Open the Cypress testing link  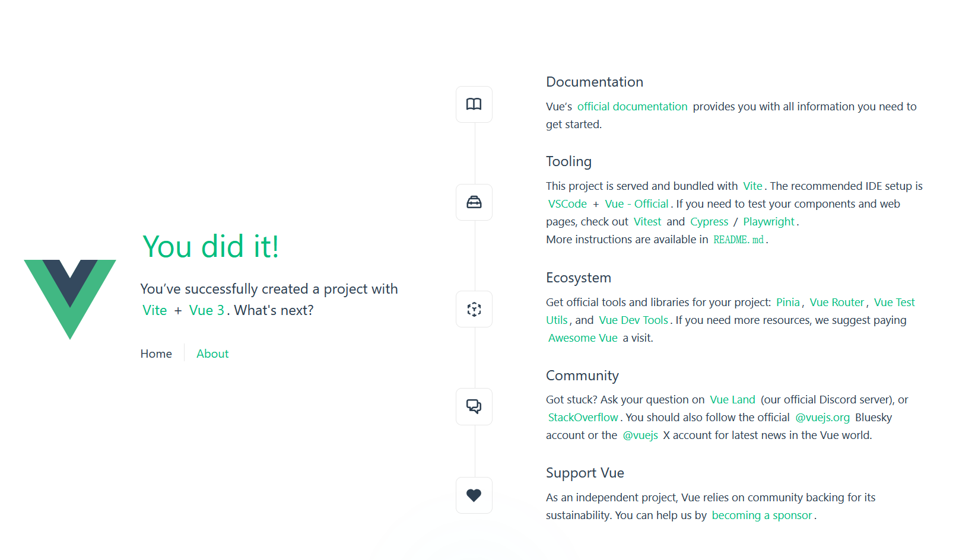(x=709, y=222)
